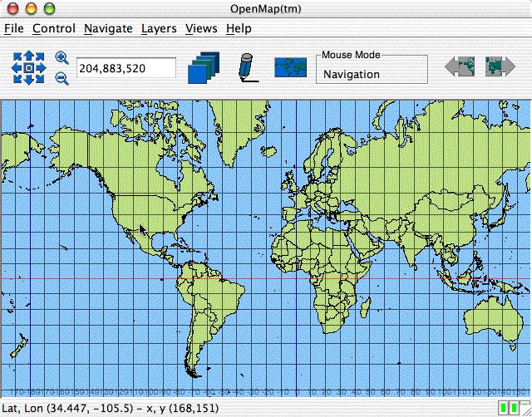Screen dimensions: 532x417
Task: Pan the map west using the left arrow
Action: [17, 68]
